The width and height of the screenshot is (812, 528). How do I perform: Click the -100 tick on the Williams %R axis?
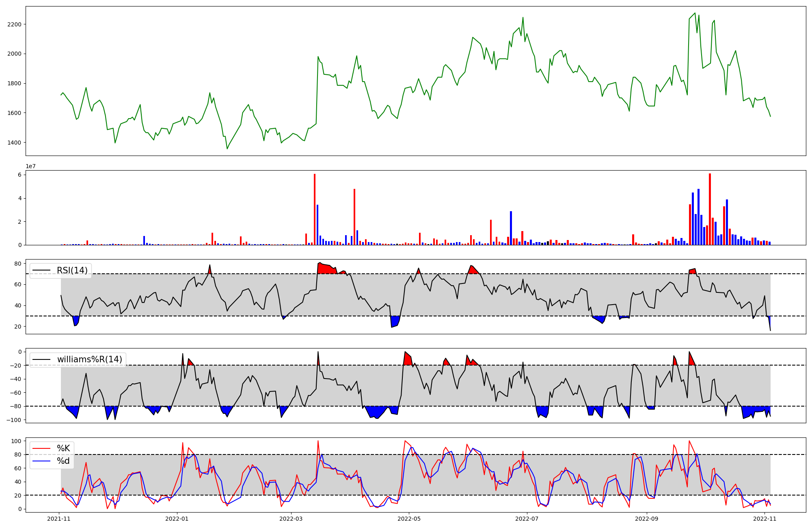pos(15,420)
